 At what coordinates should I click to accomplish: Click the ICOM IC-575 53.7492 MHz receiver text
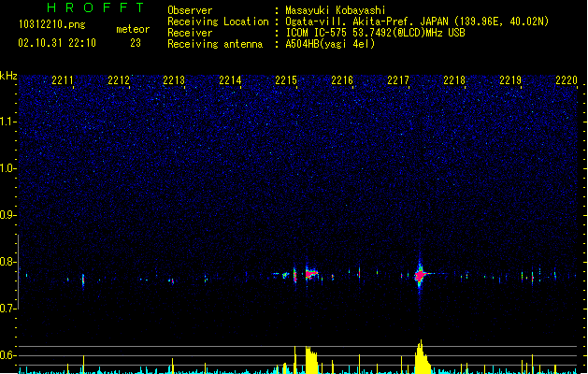375,33
